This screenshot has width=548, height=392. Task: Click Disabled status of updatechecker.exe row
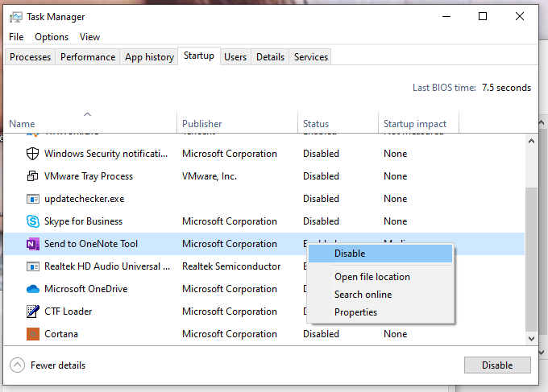[x=321, y=199]
